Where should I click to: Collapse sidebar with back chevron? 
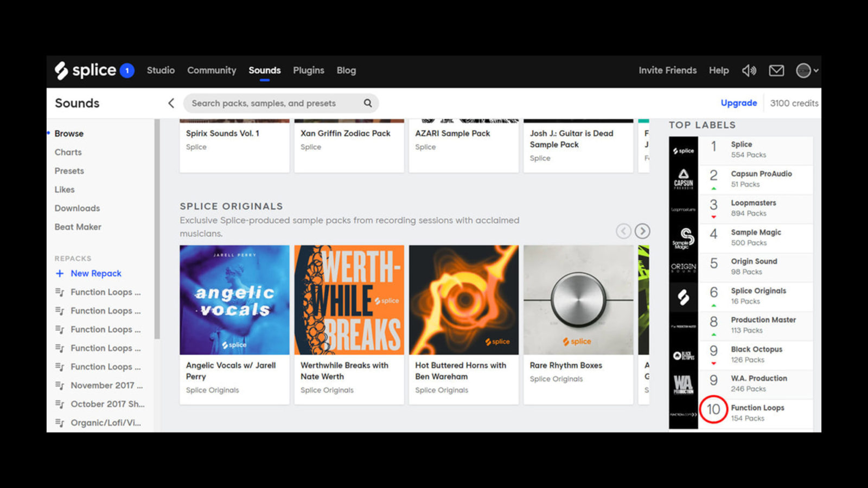[171, 103]
